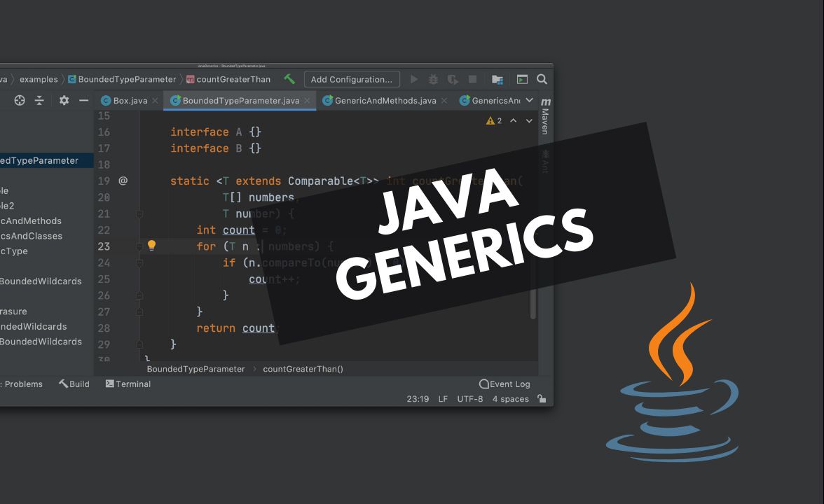
Task: Open the Terminal tool window
Action: pos(128,384)
